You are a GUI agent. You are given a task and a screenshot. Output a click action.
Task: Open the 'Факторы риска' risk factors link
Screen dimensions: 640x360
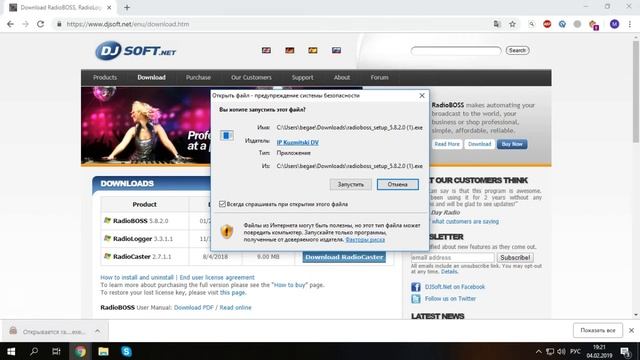click(365, 240)
